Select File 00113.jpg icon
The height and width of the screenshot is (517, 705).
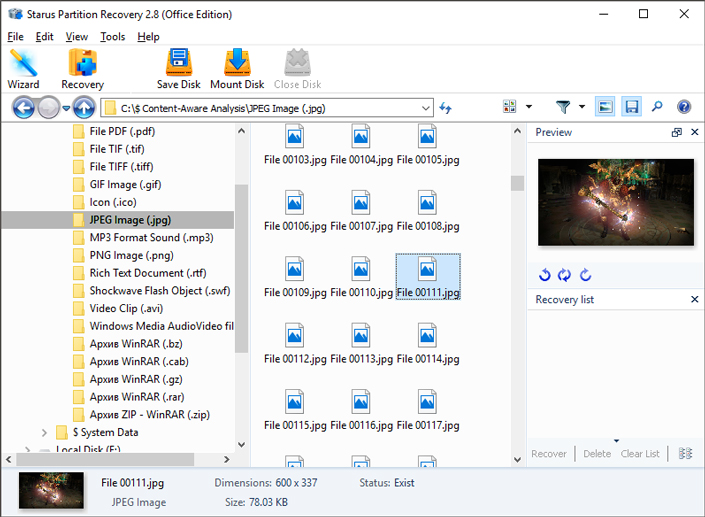(x=361, y=335)
